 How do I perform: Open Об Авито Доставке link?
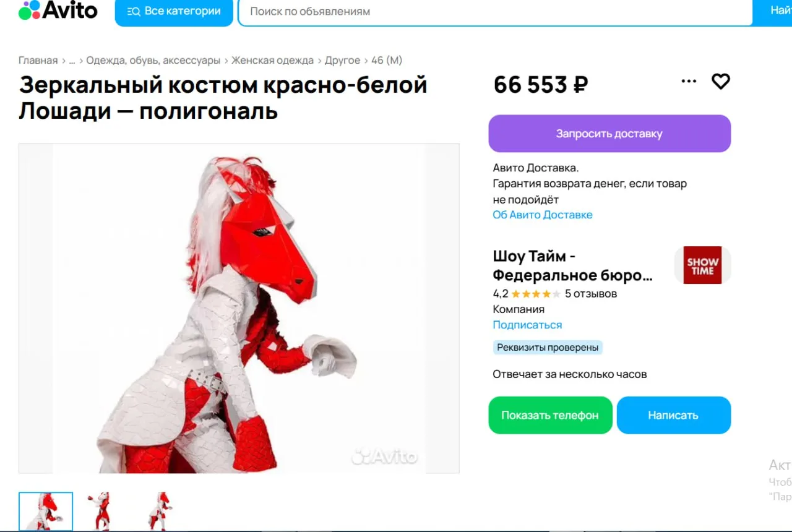tap(542, 215)
